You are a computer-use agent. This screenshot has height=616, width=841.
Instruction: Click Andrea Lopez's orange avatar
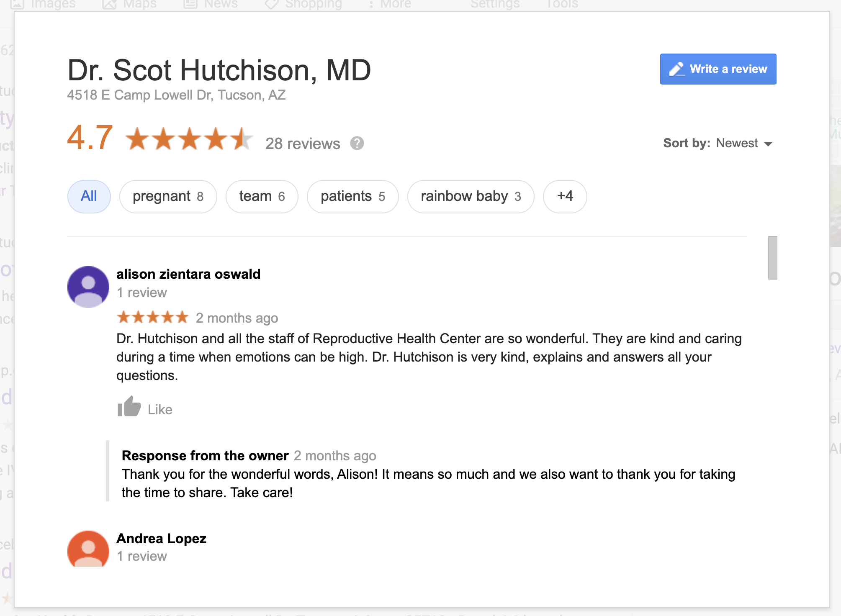pyautogui.click(x=88, y=549)
